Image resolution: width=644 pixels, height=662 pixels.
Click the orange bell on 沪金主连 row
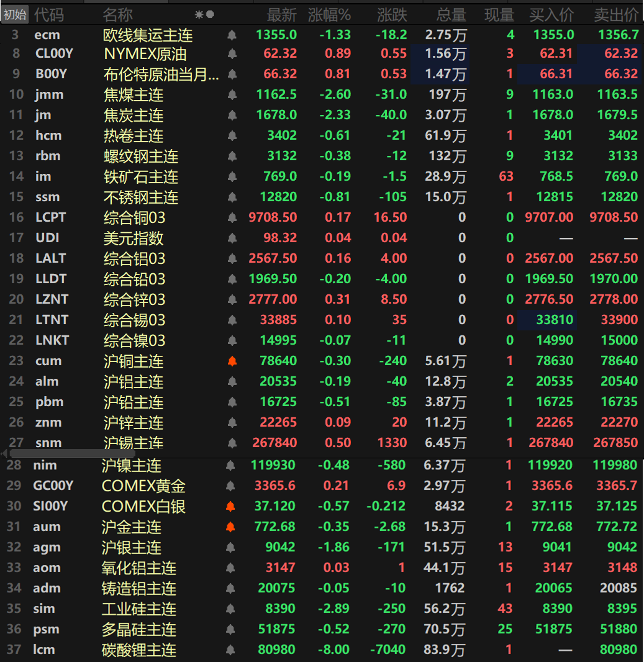230,527
